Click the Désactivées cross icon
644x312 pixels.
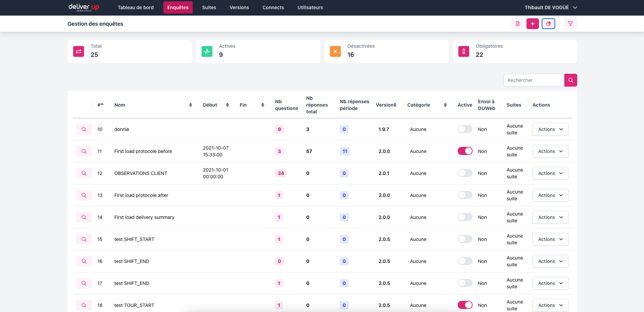coord(335,51)
